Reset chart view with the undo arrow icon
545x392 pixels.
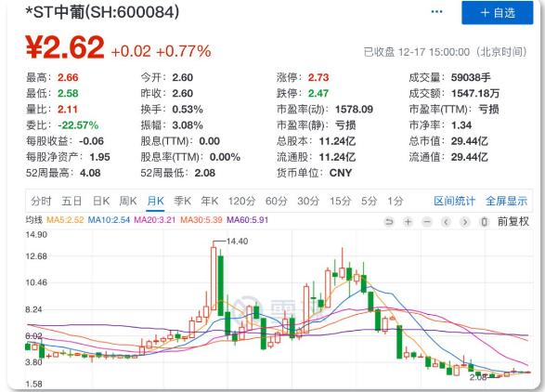pyautogui.click(x=389, y=222)
